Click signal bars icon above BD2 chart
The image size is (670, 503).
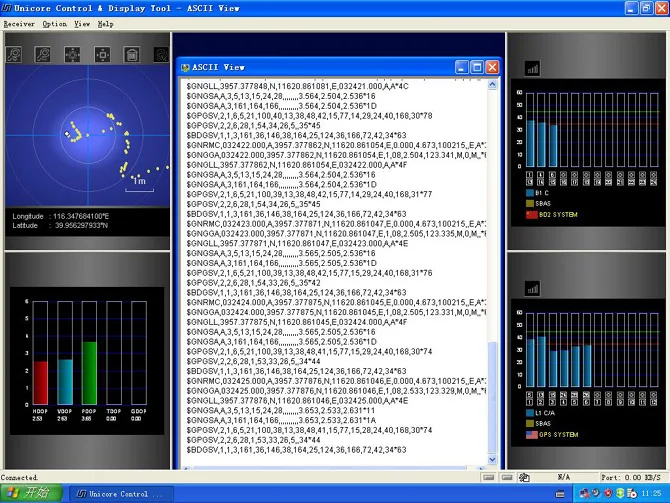[532, 68]
